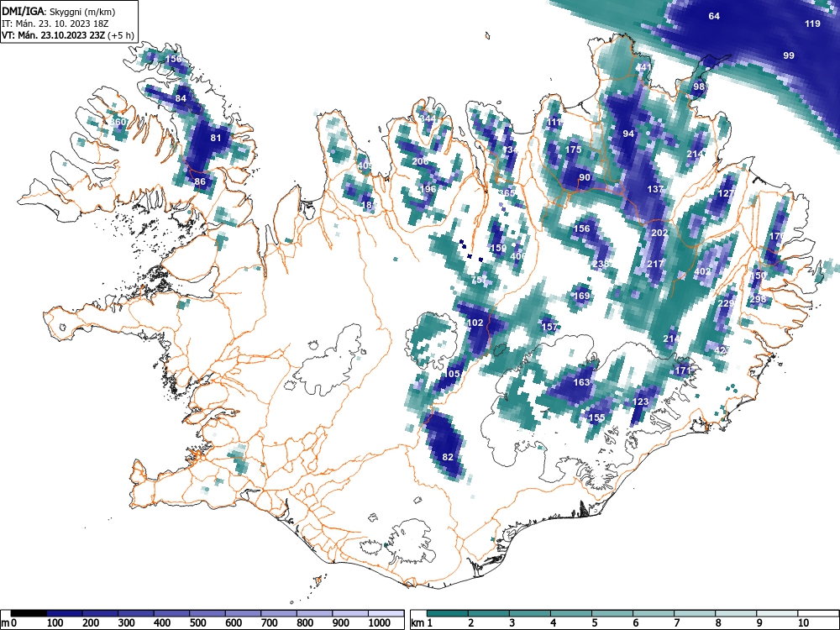The width and height of the screenshot is (840, 630).
Task: Click the darkest blue 100–200 m legend swatch
Action: pyautogui.click(x=65, y=613)
